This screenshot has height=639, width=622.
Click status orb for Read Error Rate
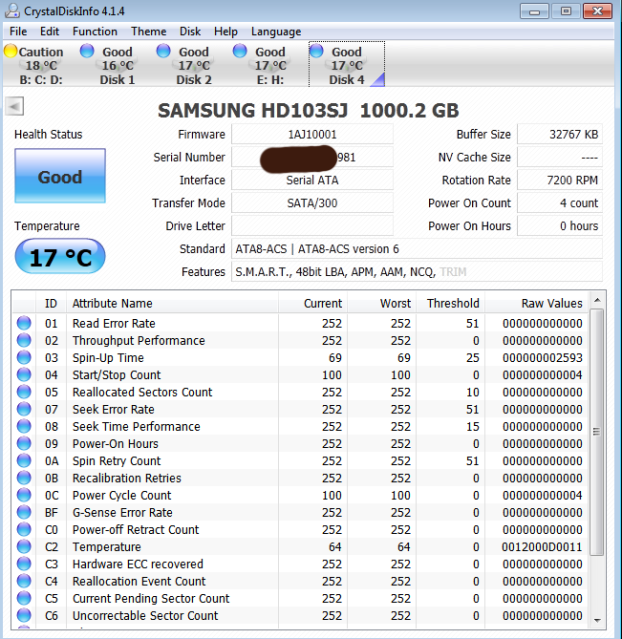(x=24, y=323)
